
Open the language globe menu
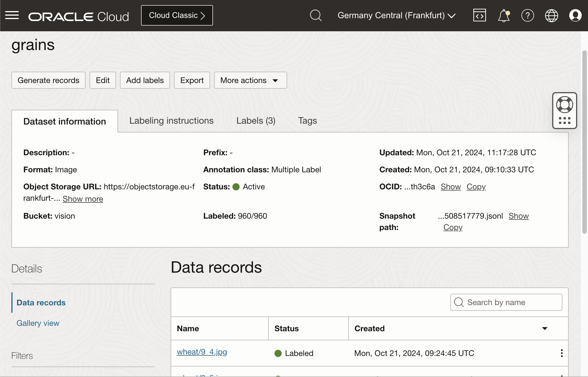coord(551,15)
